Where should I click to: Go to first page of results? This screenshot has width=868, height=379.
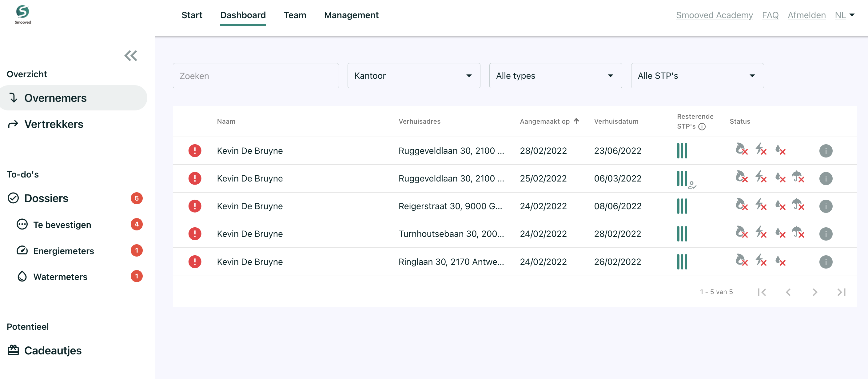pyautogui.click(x=762, y=292)
